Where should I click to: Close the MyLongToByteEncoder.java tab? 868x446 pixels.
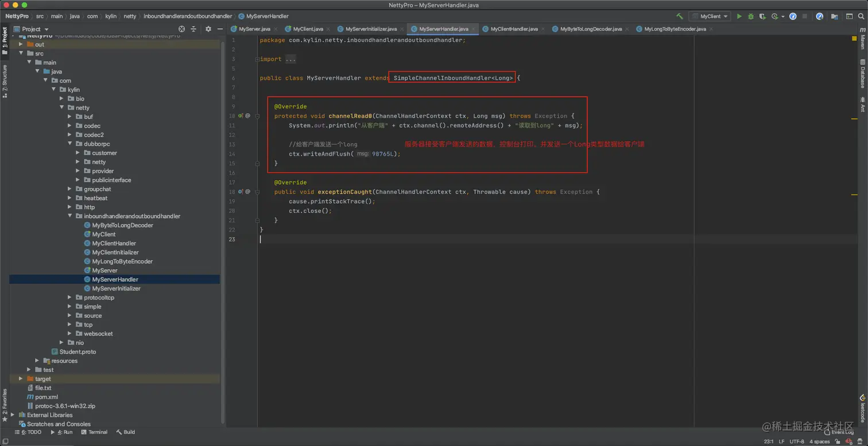click(x=712, y=29)
